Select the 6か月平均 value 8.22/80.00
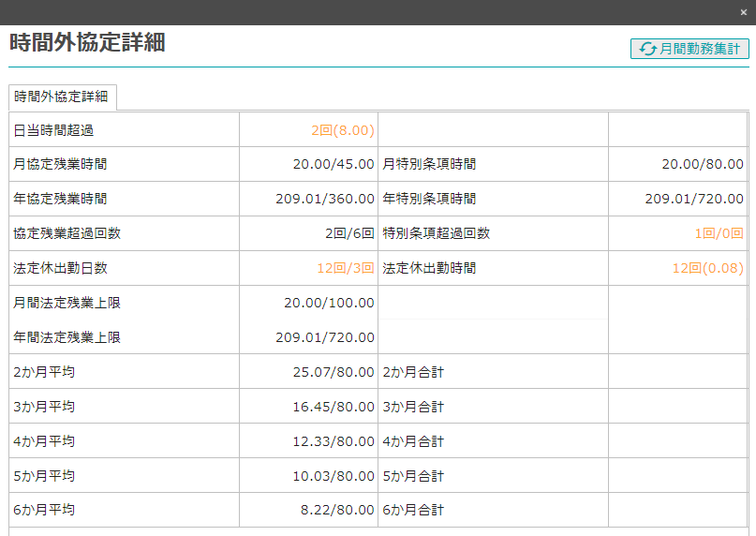This screenshot has height=536, width=756. pyautogui.click(x=337, y=511)
